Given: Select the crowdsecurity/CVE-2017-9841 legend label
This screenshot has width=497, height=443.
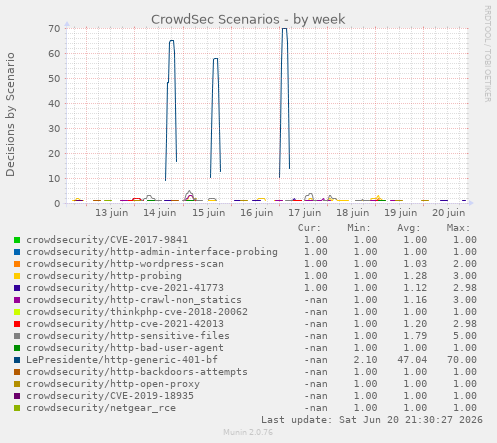Looking at the screenshot, I should coord(107,240).
